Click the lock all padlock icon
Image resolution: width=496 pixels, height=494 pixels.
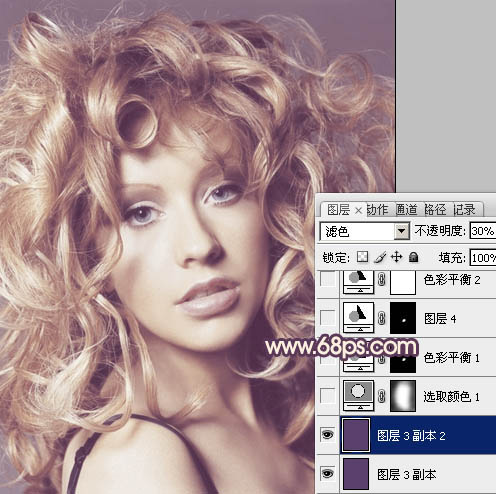pyautogui.click(x=413, y=257)
